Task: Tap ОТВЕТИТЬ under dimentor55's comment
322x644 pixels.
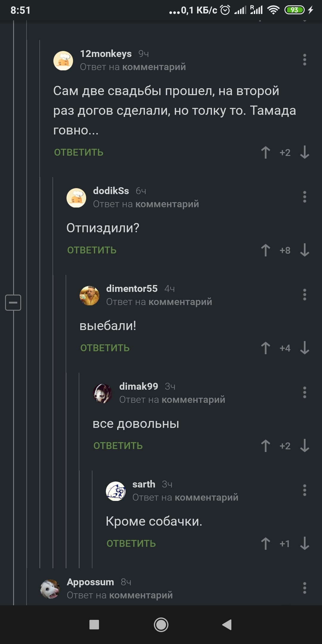Action: [105, 348]
